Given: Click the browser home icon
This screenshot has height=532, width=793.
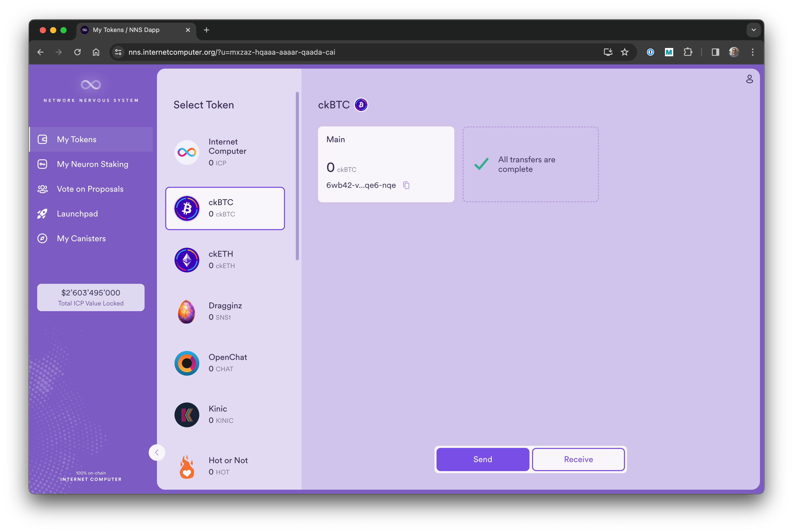Looking at the screenshot, I should [x=96, y=52].
